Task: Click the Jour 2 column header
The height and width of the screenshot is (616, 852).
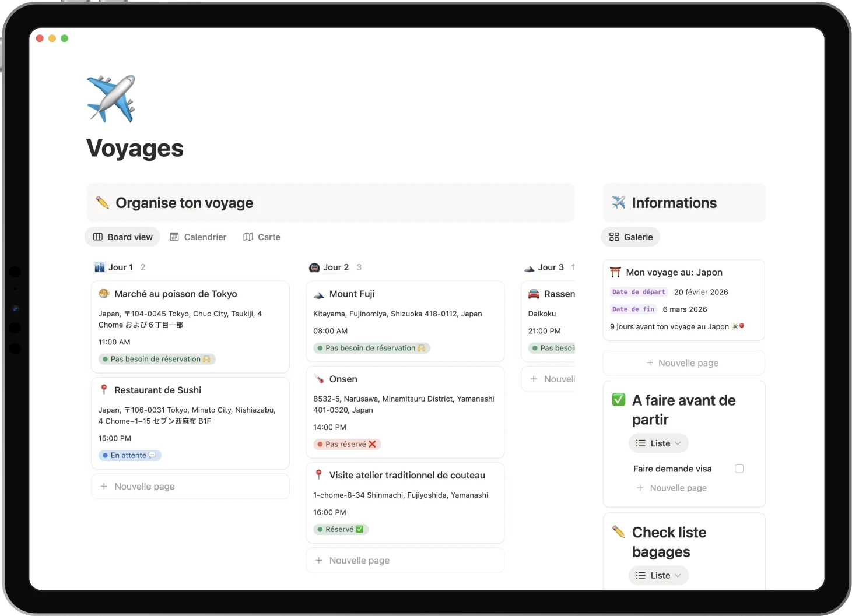Action: [336, 267]
